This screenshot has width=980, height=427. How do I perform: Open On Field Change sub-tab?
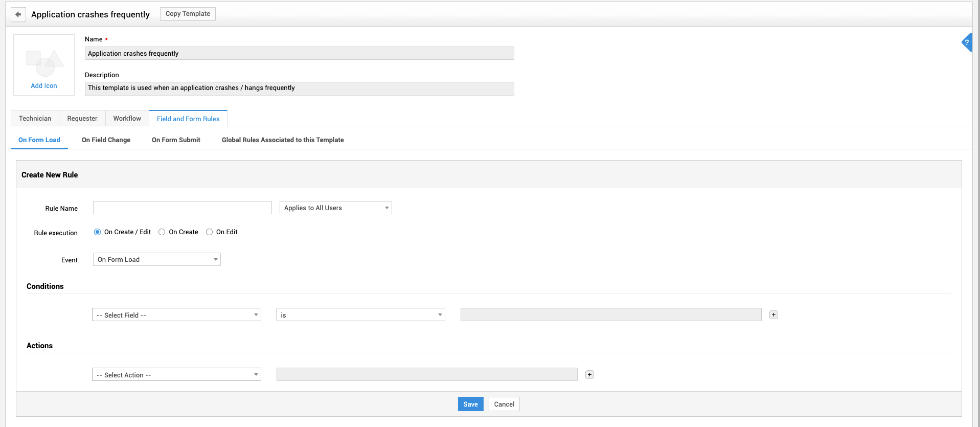pyautogui.click(x=106, y=140)
